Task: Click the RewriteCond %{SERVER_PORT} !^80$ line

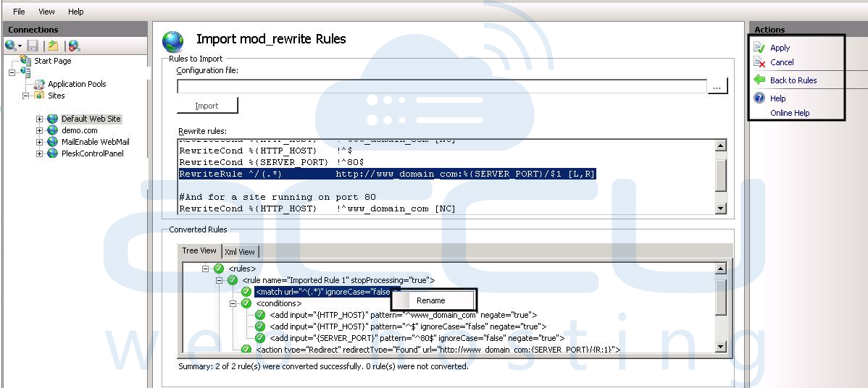Action: (x=271, y=162)
